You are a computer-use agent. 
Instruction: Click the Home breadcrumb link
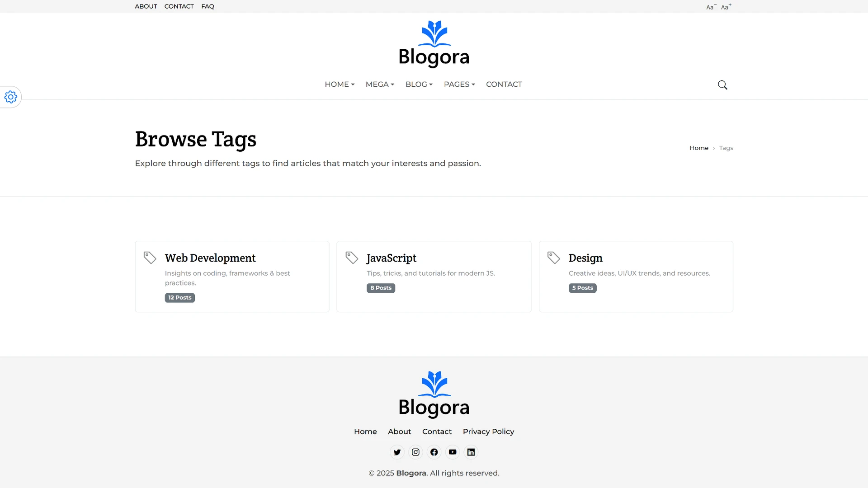[699, 148]
